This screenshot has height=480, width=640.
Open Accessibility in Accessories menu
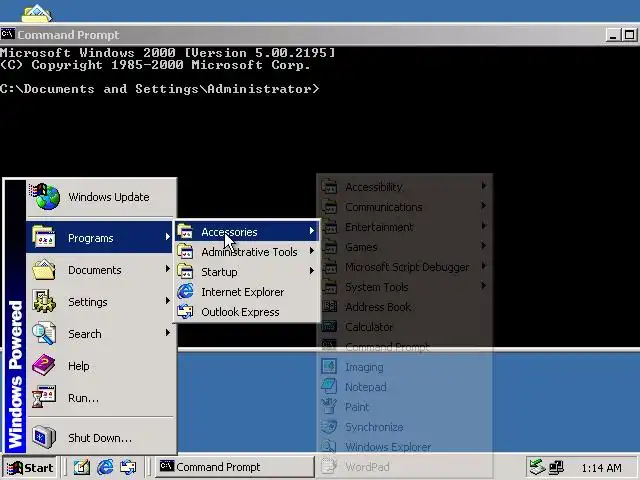404,187
